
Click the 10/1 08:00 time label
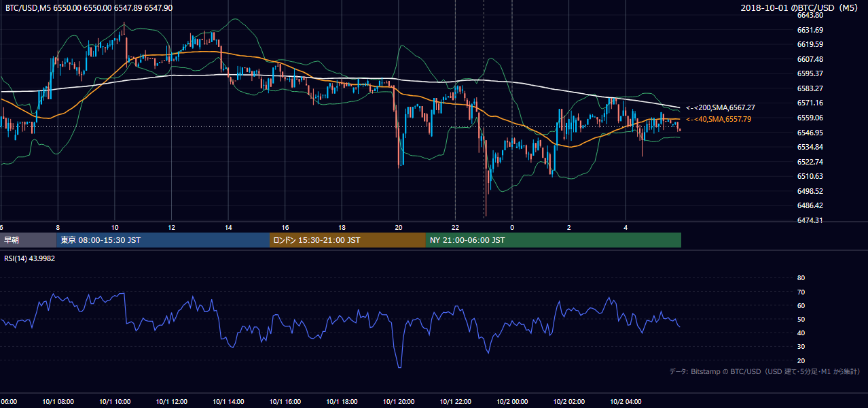58,401
